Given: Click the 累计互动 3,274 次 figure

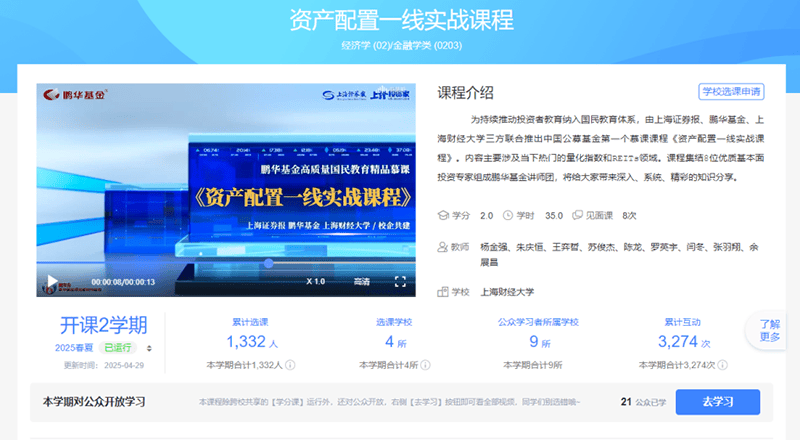Looking at the screenshot, I should 684,341.
